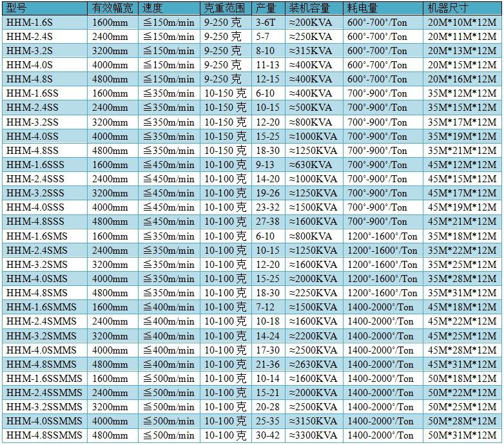Click the ≈2630KVA capacity cell
504x445 pixels.
coord(315,365)
